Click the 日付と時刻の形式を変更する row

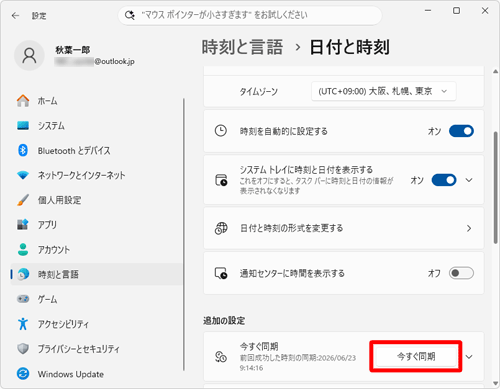click(344, 228)
